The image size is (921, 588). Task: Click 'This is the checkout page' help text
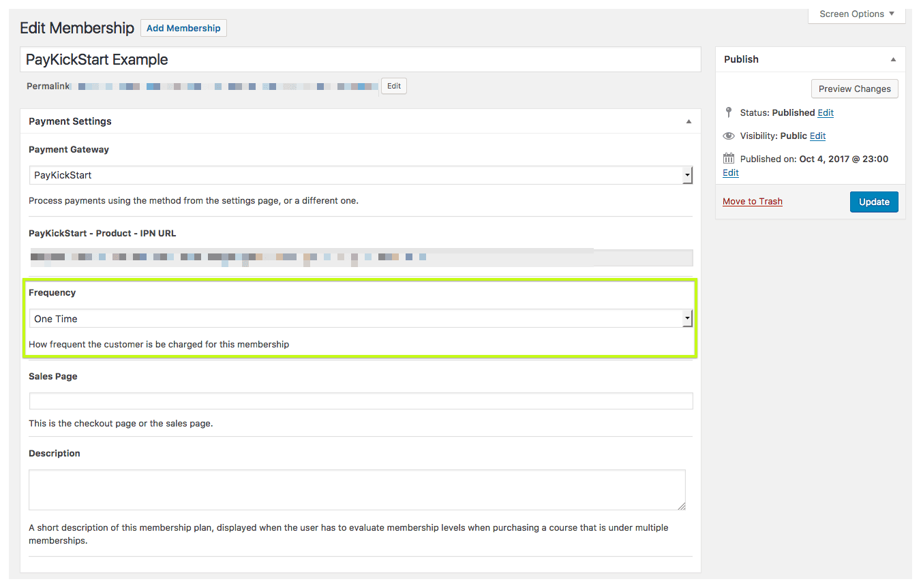click(x=121, y=423)
